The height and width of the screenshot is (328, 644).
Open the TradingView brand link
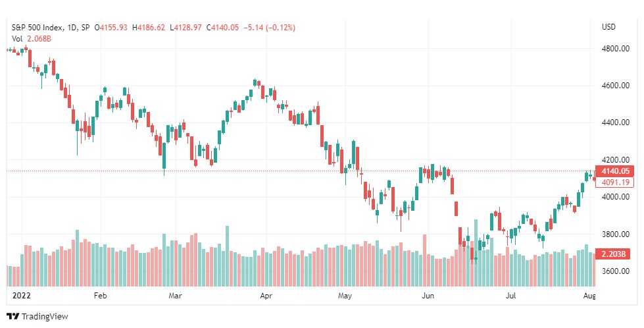point(37,317)
